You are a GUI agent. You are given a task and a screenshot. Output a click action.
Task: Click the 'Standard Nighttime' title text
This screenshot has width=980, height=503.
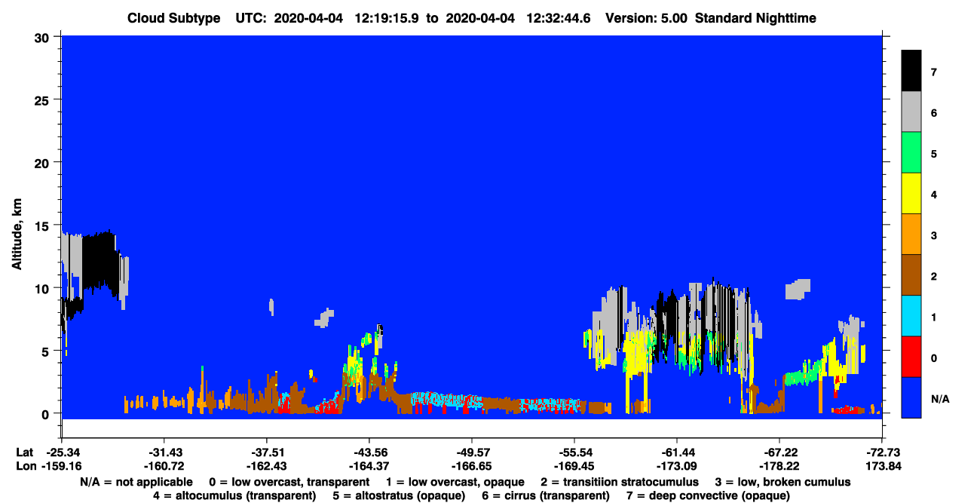(756, 18)
